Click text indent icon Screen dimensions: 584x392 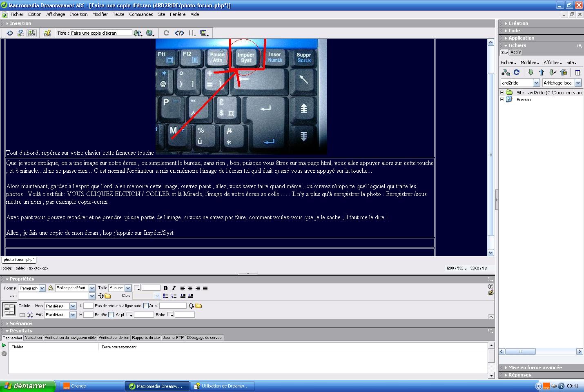pos(190,296)
